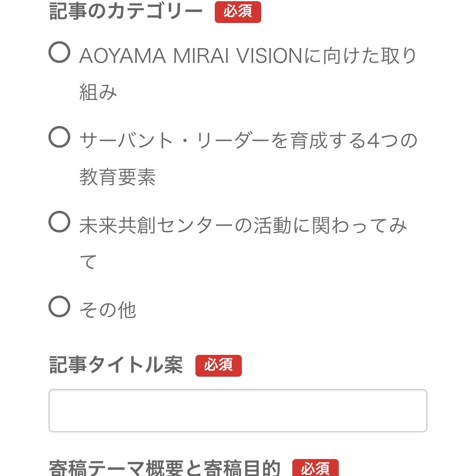Click the wrapped text 組み
The image size is (476, 476).
coord(98,92)
